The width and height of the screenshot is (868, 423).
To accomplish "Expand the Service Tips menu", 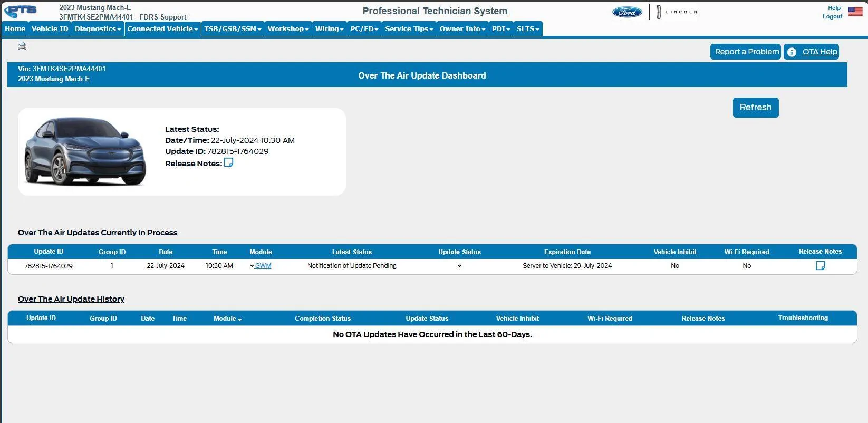I will pos(409,28).
